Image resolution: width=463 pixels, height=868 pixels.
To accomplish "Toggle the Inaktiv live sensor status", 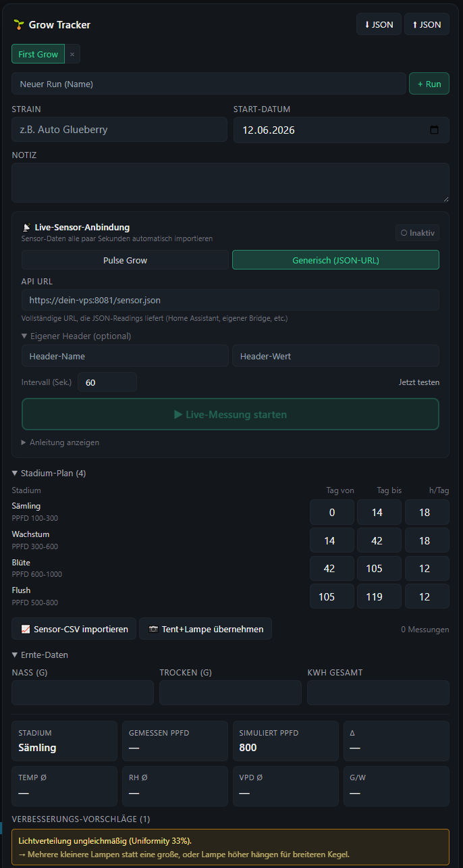I will click(417, 232).
